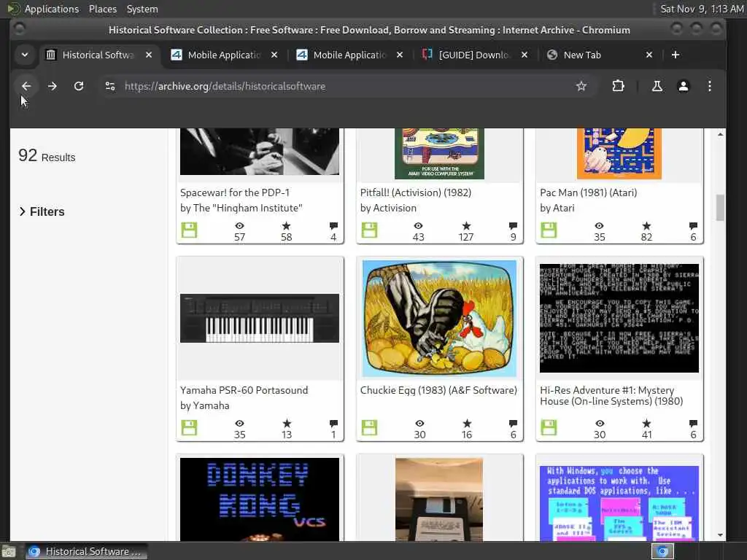Image resolution: width=747 pixels, height=560 pixels.
Task: Go forward using the browser forward arrow
Action: tap(53, 86)
